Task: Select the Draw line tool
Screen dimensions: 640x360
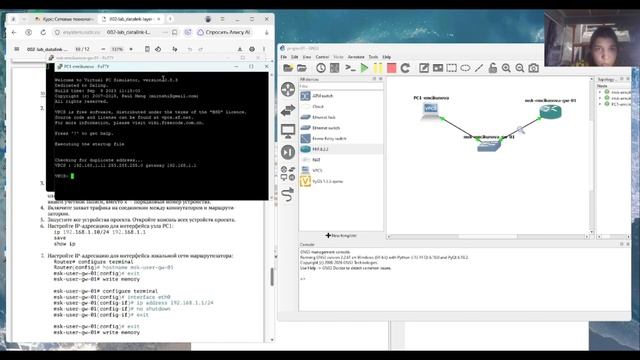Action: click(x=479, y=68)
